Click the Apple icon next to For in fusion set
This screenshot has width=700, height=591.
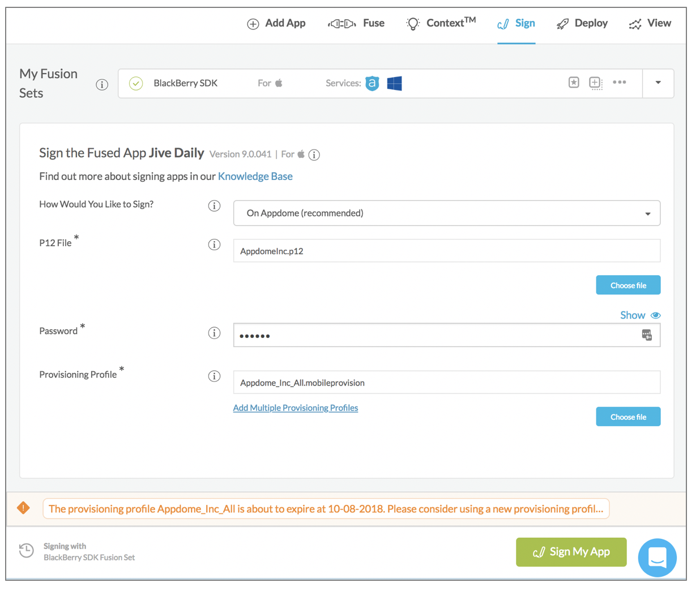[x=279, y=83]
